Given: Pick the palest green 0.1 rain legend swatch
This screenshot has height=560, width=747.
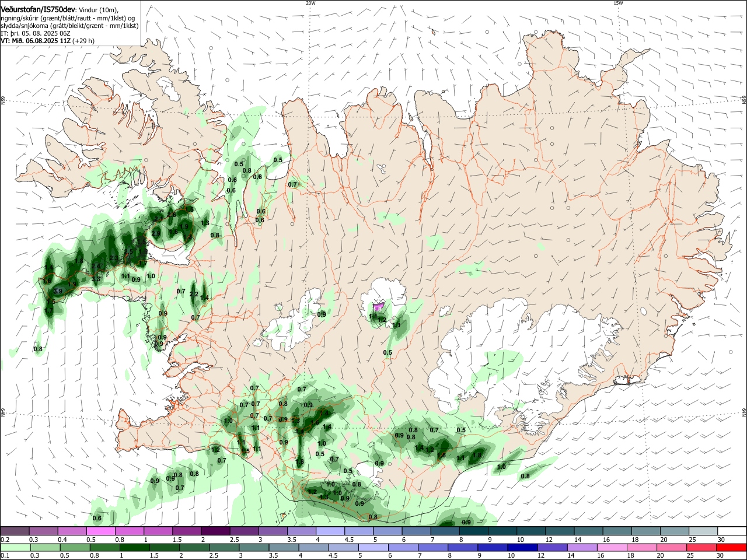Looking at the screenshot, I should click(15, 547).
